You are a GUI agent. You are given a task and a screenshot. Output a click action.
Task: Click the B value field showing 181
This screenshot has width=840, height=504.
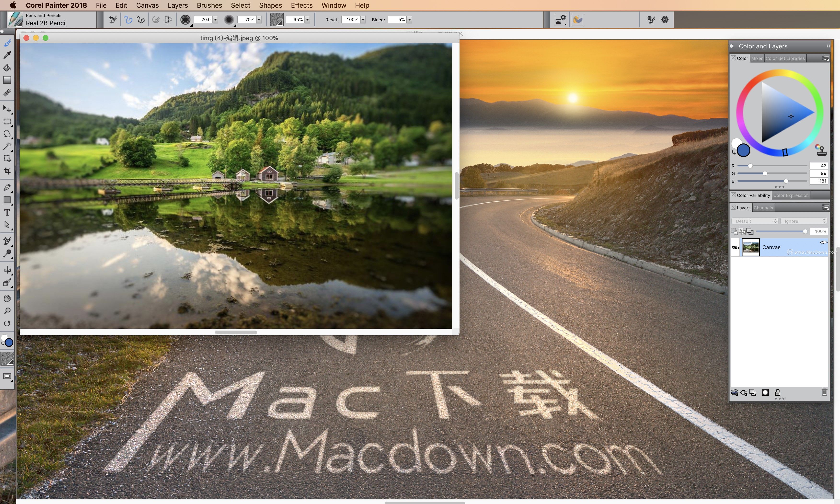point(819,181)
